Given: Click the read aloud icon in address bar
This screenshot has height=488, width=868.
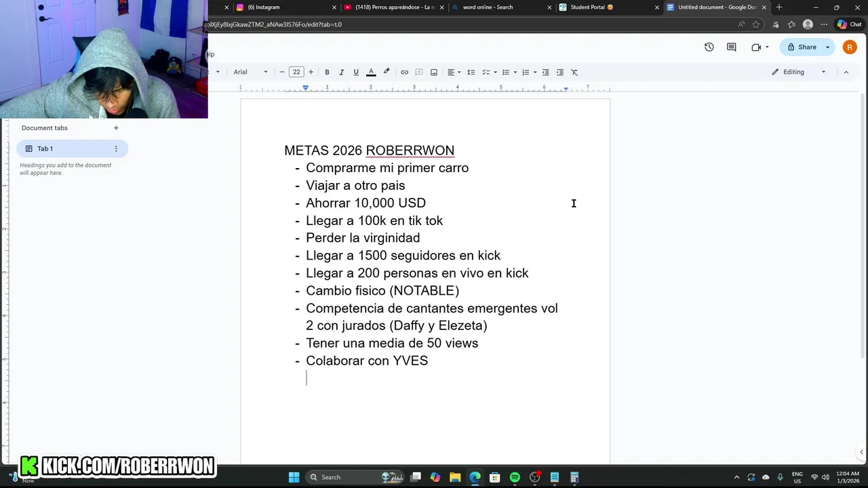Looking at the screenshot, I should (x=741, y=24).
